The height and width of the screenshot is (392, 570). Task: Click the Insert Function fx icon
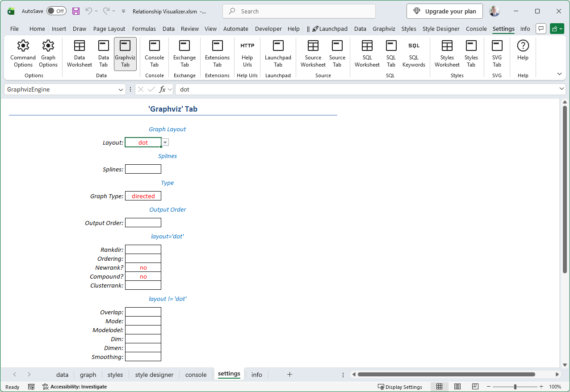[x=163, y=89]
